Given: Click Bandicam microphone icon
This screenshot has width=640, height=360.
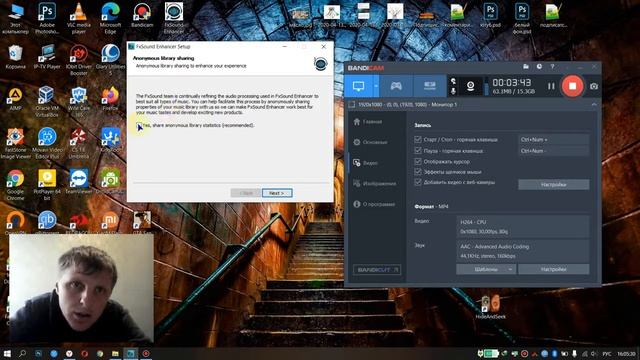Looking at the screenshot, I should [x=453, y=91].
